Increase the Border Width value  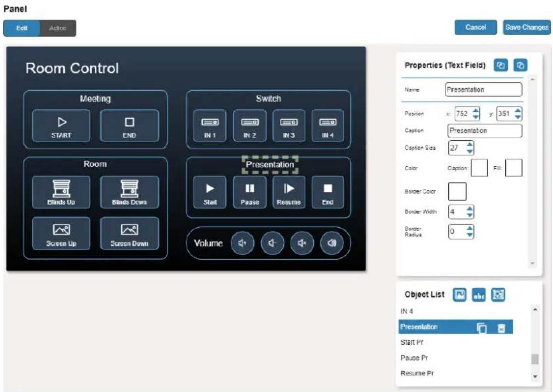pyautogui.click(x=470, y=209)
